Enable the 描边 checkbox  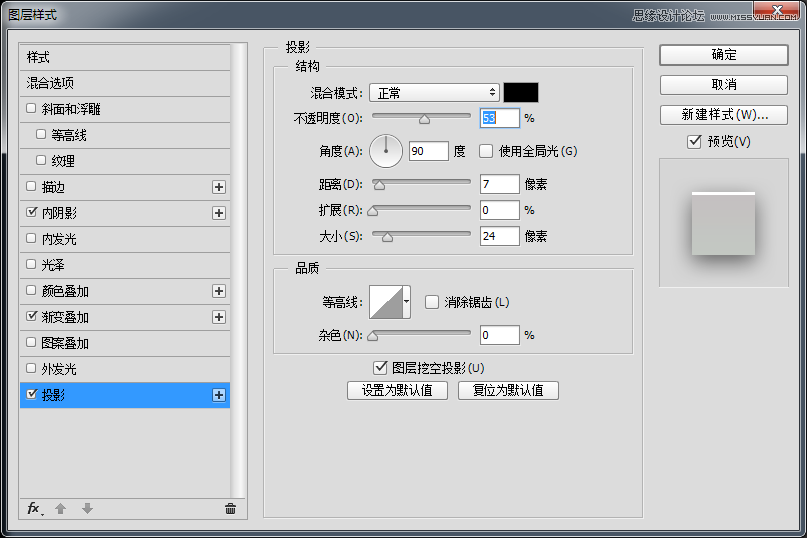click(x=31, y=186)
